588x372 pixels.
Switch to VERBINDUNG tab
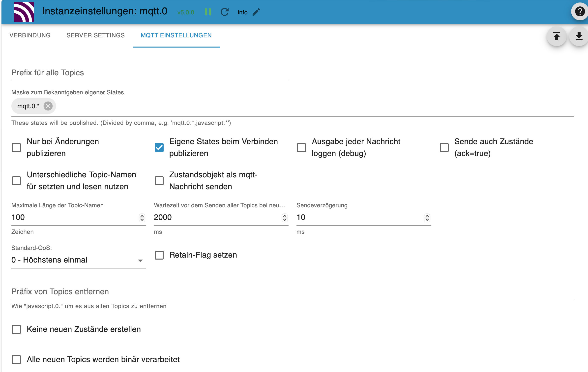30,35
